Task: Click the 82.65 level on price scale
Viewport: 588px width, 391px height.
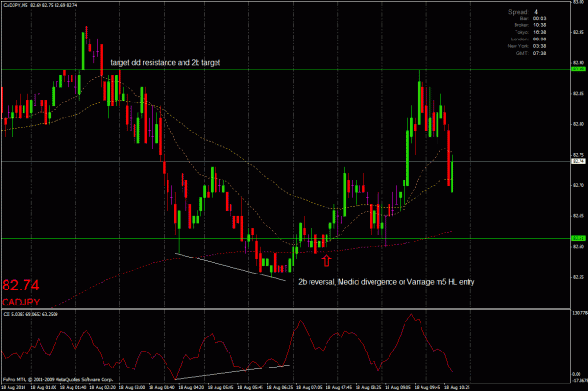Action: (578, 216)
